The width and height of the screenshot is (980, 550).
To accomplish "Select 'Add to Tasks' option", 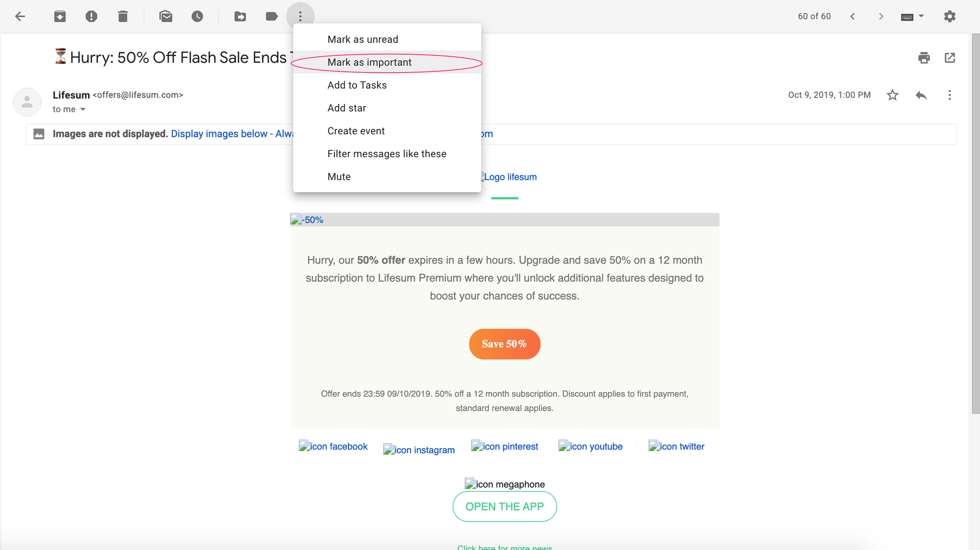I will click(x=387, y=85).
